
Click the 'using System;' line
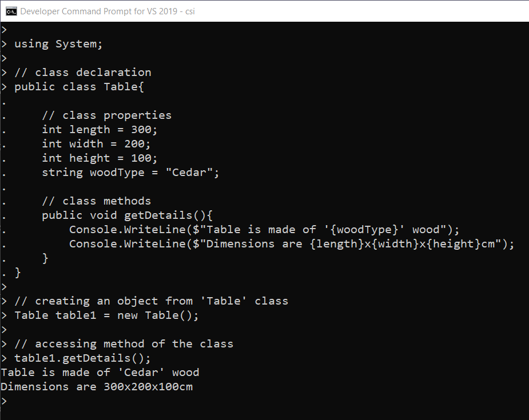coord(58,44)
